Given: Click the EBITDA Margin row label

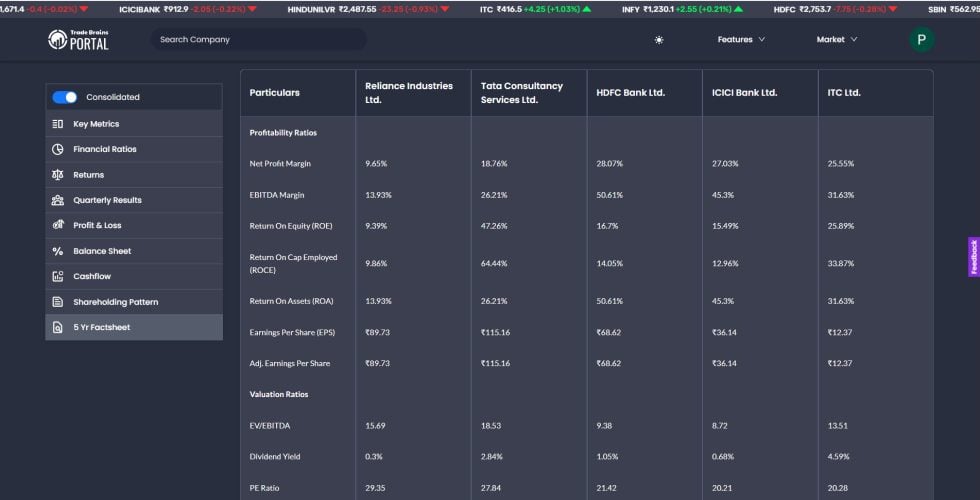Looking at the screenshot, I should click(277, 195).
